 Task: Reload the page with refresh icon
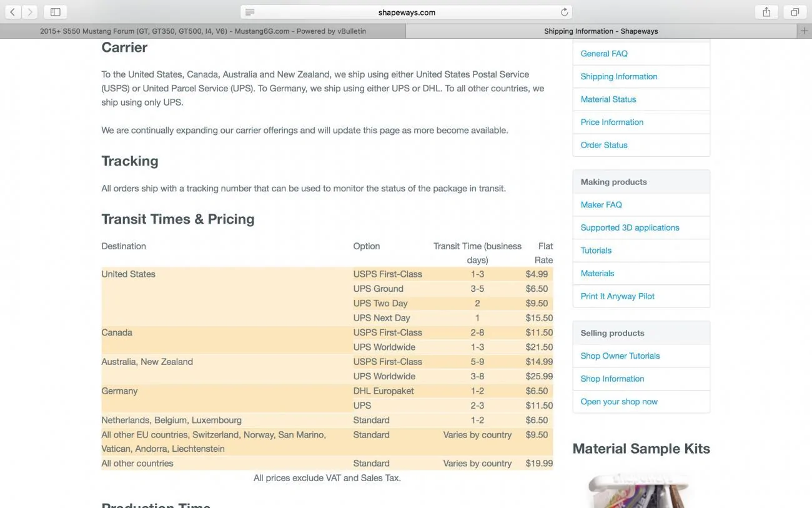click(564, 12)
